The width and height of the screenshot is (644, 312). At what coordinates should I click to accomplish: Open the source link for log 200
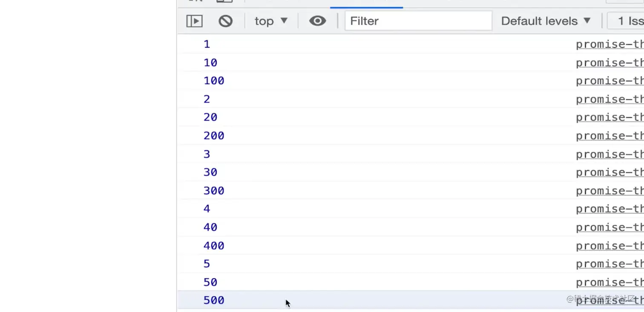[x=610, y=136]
